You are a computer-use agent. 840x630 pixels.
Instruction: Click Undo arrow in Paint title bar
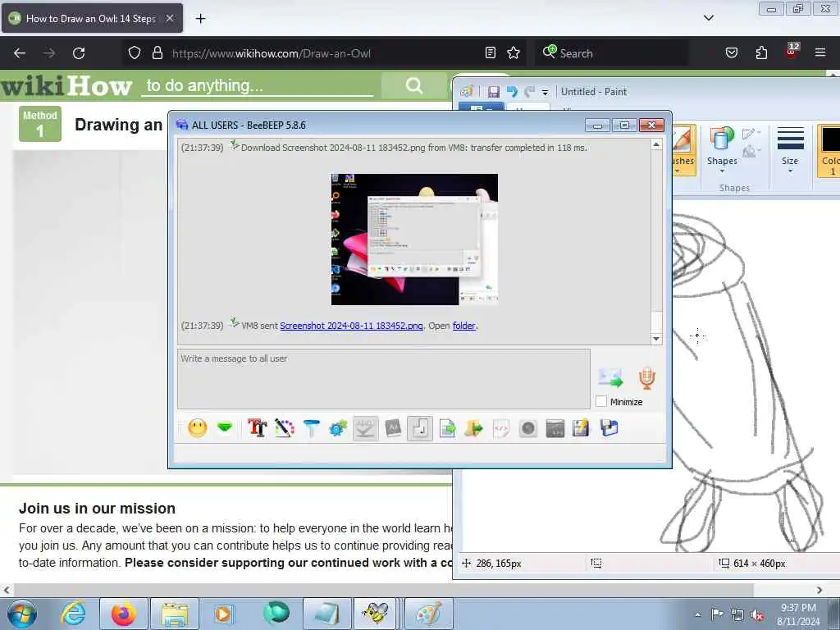click(512, 92)
